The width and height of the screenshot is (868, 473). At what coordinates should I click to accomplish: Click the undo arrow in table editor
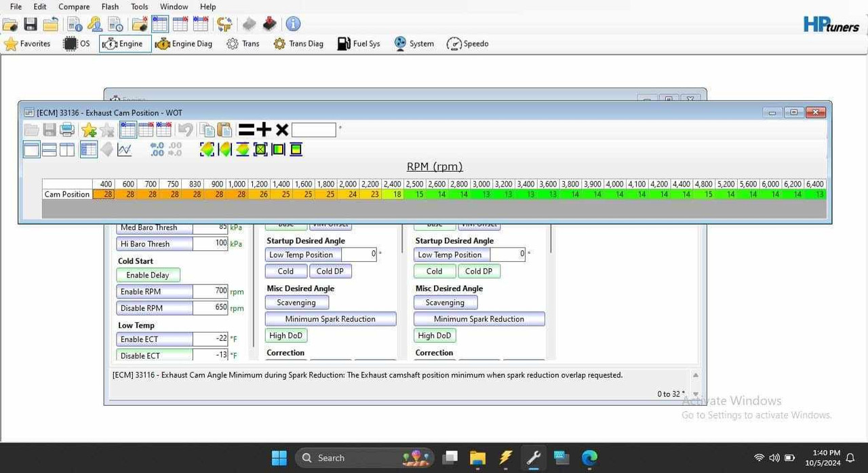[x=185, y=130]
